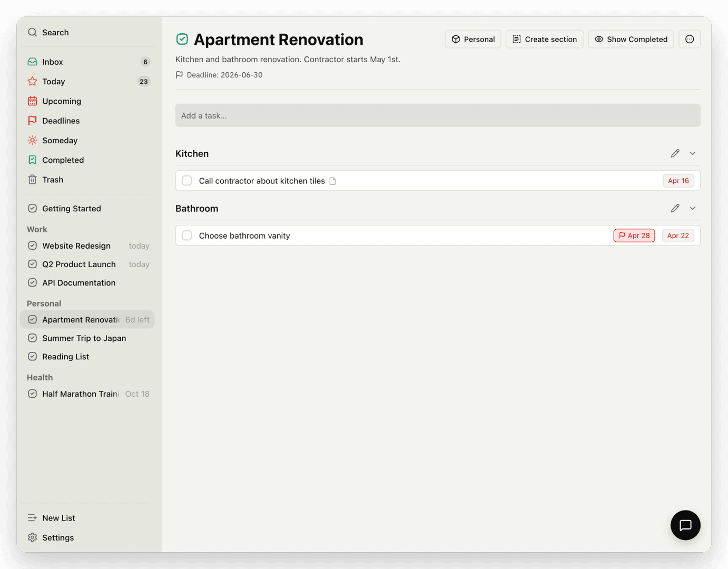Open the Trash bin icon
Screen dimensions: 728x569
pyautogui.click(x=33, y=180)
